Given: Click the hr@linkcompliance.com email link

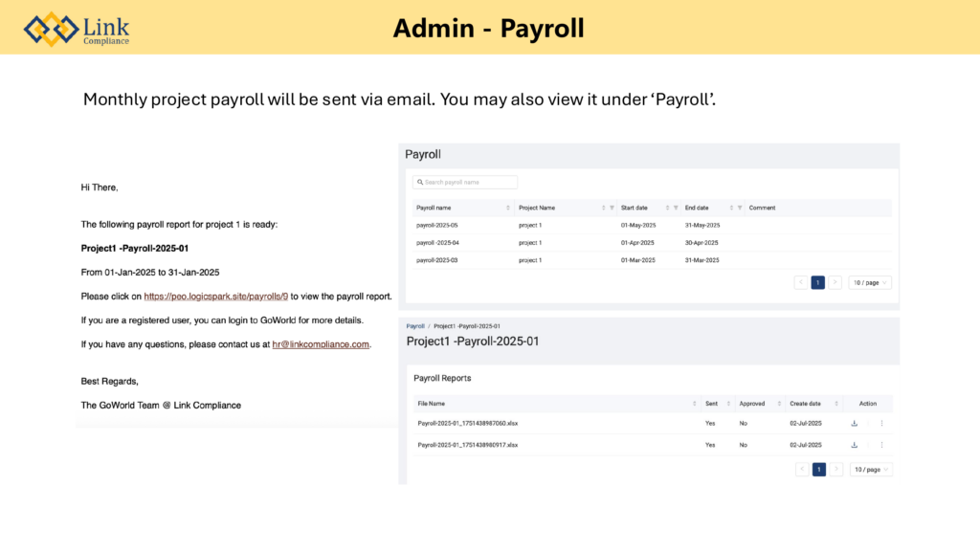Looking at the screenshot, I should [x=321, y=344].
